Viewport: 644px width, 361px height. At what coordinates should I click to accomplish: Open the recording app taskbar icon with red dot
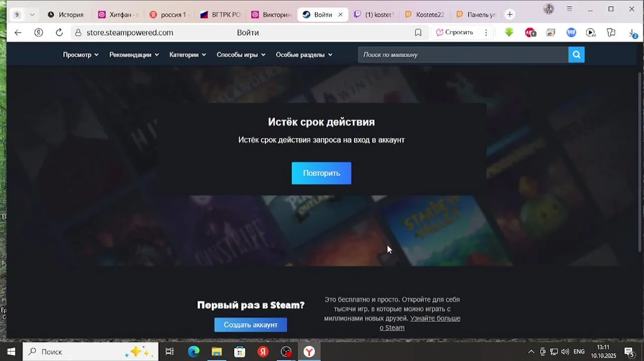(x=286, y=351)
